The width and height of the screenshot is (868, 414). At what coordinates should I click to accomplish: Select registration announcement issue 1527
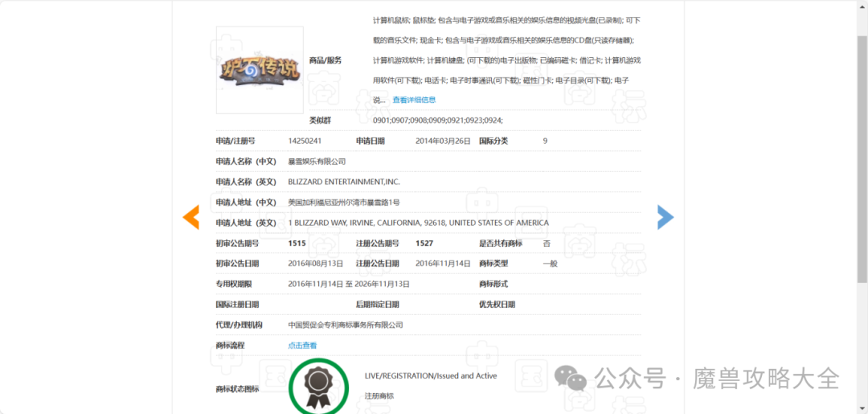click(424, 243)
